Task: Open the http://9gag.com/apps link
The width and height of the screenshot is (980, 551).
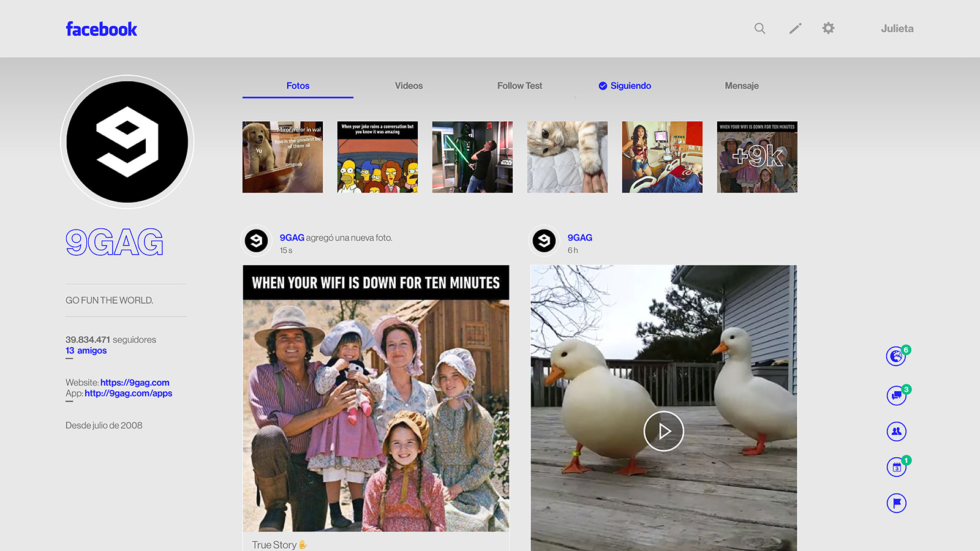Action: [x=128, y=394]
